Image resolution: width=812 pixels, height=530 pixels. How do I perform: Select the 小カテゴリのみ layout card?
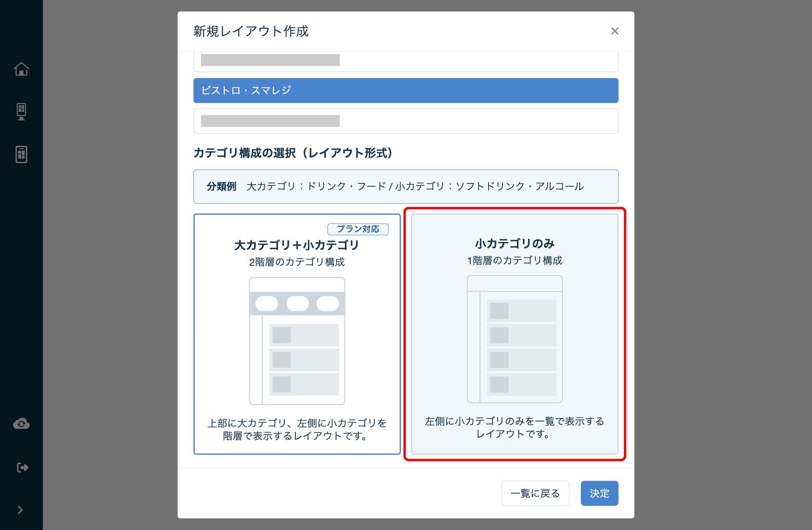(515, 334)
